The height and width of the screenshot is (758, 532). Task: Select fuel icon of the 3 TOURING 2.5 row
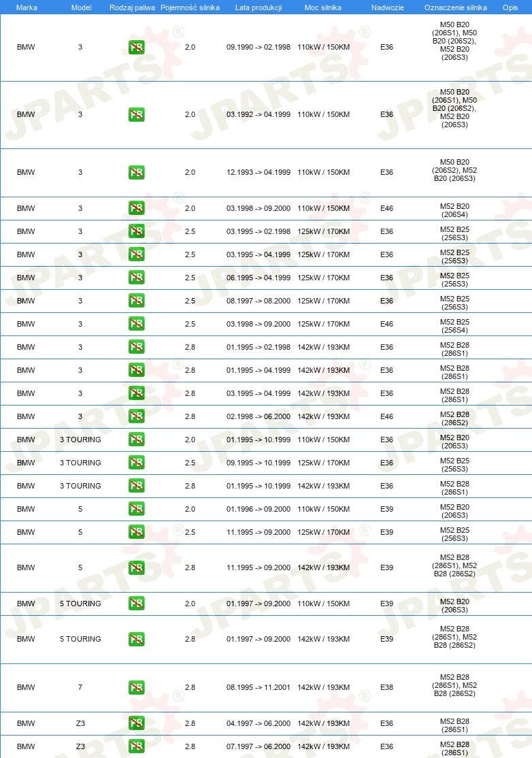tap(137, 463)
